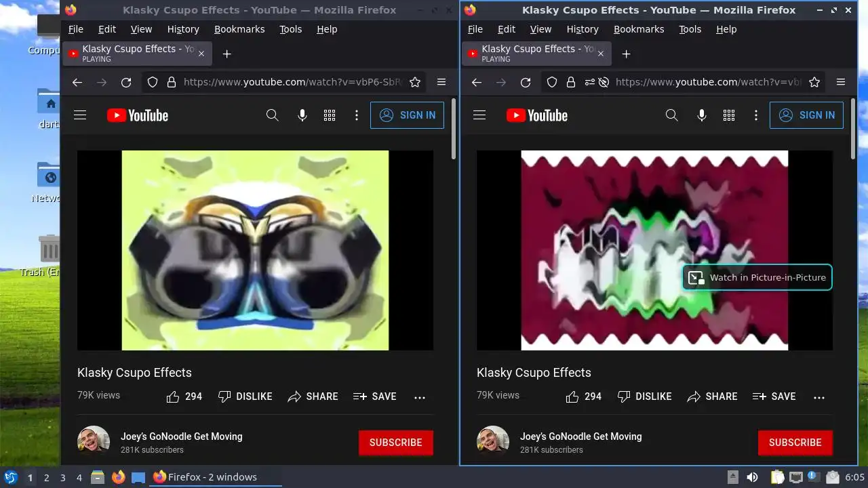This screenshot has width=868, height=488.
Task: Click Joey's GoNoodle channel name in right window
Action: pyautogui.click(x=580, y=436)
